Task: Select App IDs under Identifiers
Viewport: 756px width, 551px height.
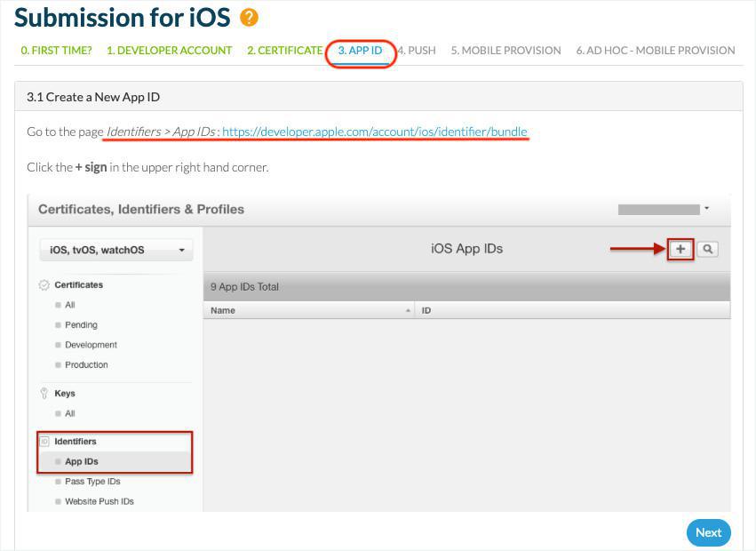Action: [x=82, y=462]
